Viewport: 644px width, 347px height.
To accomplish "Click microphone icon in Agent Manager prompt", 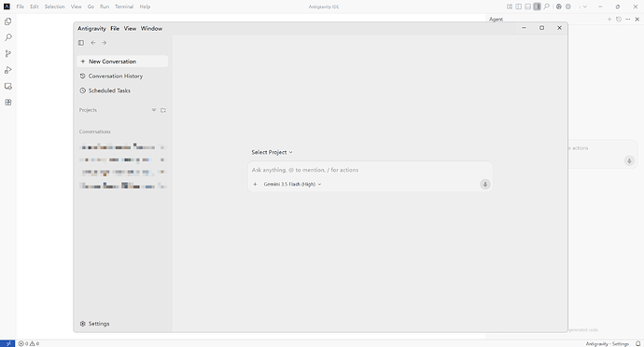I will (485, 185).
